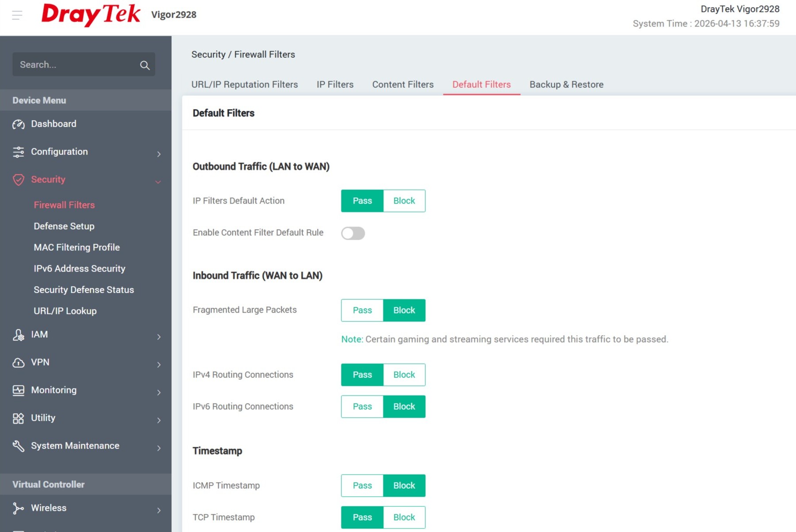Expand the Wireless section
This screenshot has width=796, height=532.
[x=49, y=508]
